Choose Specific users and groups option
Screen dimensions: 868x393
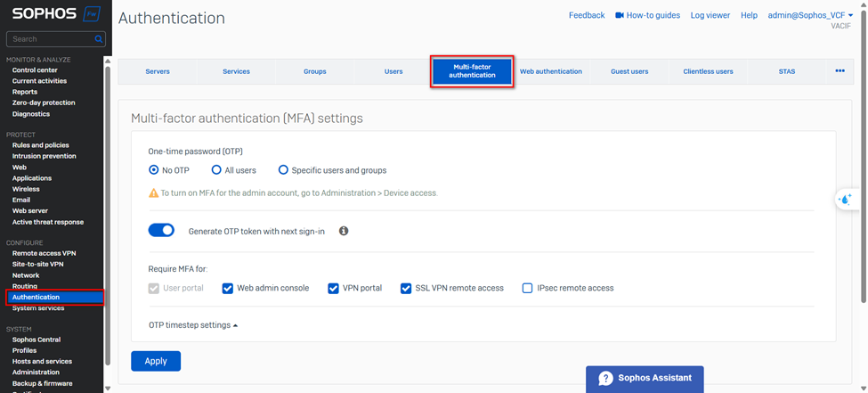point(284,170)
